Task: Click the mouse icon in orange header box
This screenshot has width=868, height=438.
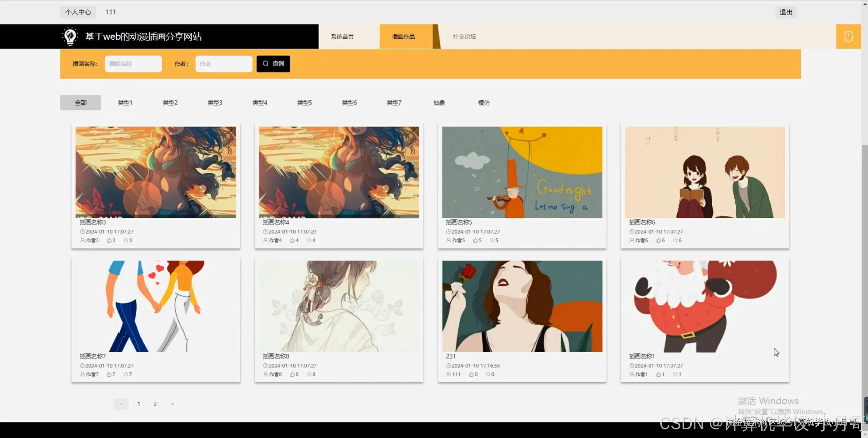Action: point(848,37)
